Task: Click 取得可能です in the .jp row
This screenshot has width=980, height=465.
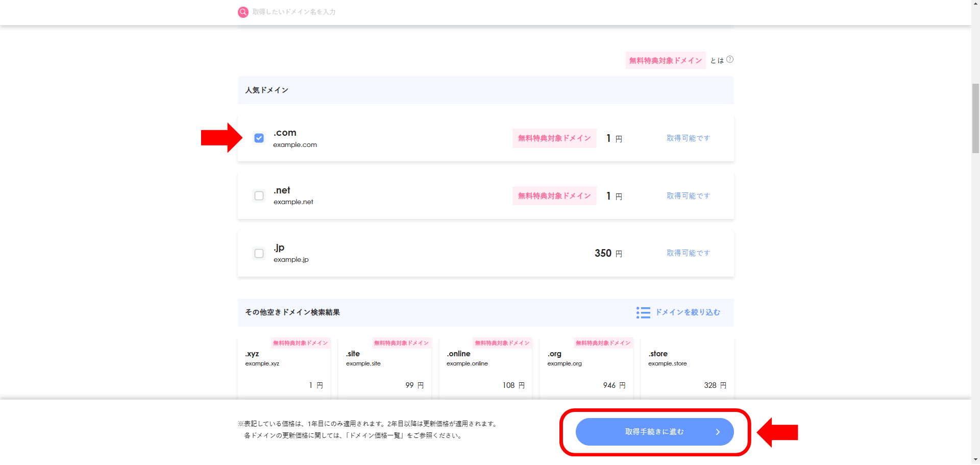Action: pos(688,253)
